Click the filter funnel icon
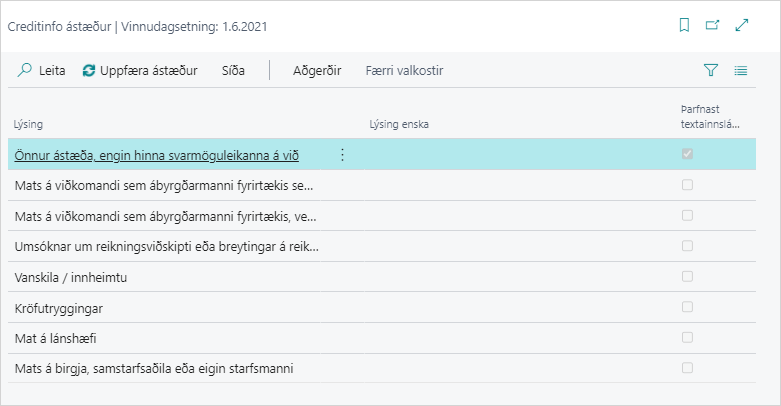 tap(711, 70)
